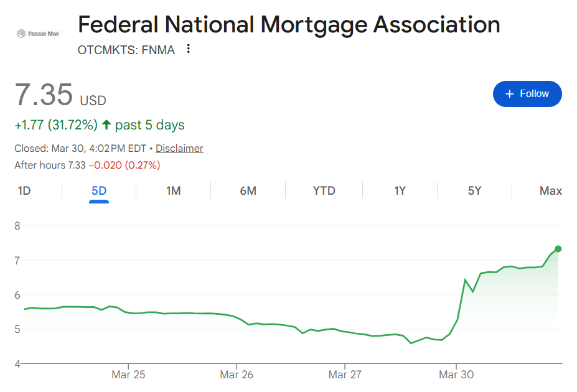Click the Mar 25 date marker

[x=128, y=375]
